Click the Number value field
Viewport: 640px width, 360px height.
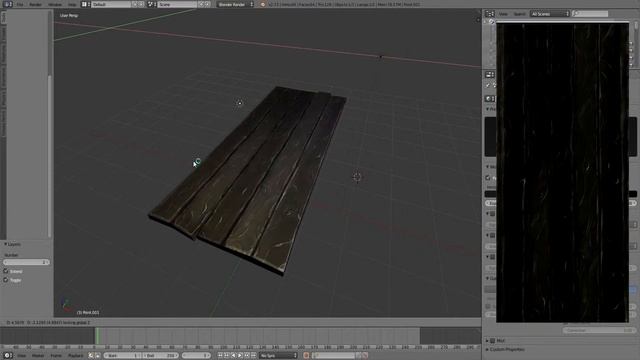pyautogui.click(x=27, y=262)
